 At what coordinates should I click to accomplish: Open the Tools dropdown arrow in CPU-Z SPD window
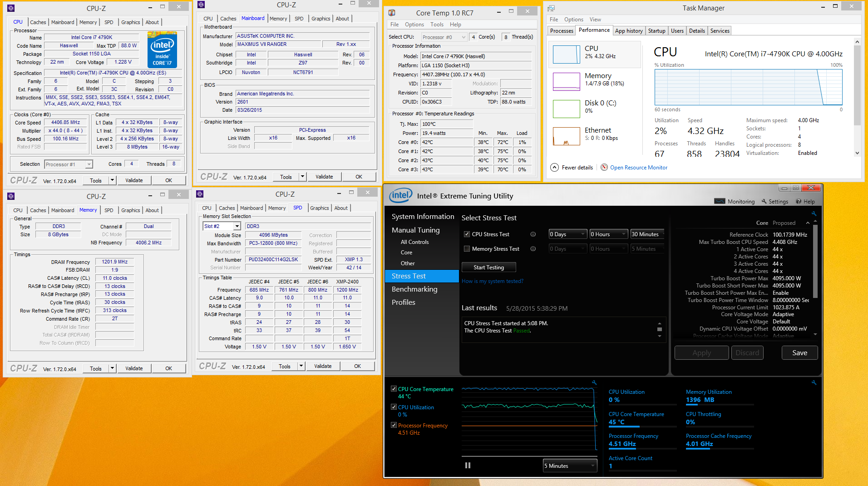[301, 366]
